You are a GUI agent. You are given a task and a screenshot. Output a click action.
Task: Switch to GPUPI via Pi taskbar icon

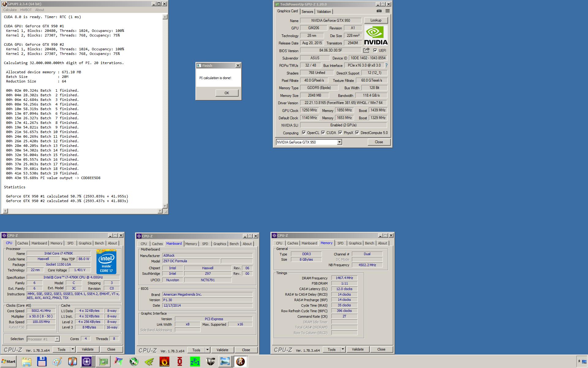tap(240, 362)
